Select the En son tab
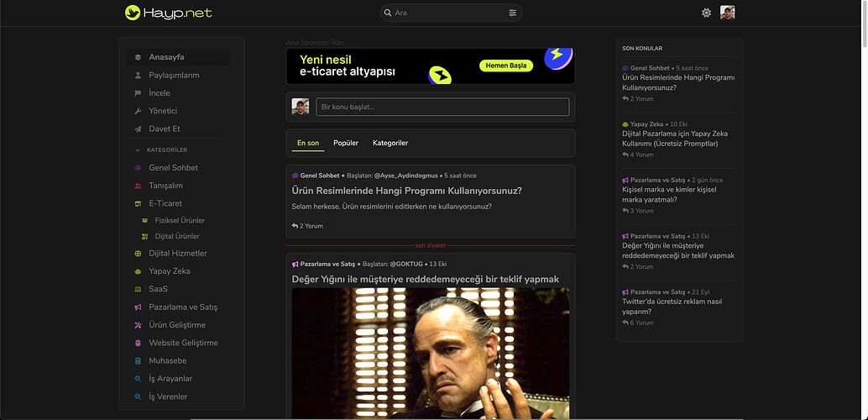Image resolution: width=868 pixels, height=420 pixels. click(307, 143)
